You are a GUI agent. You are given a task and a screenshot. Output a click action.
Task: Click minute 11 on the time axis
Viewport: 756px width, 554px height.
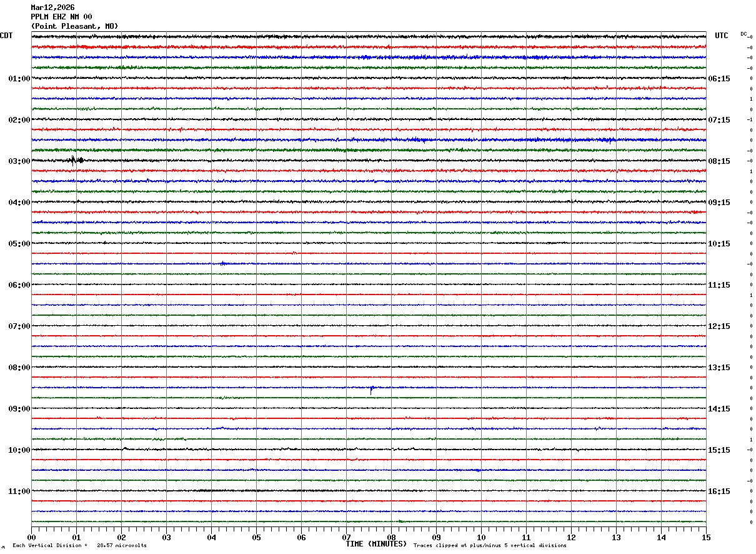tap(526, 537)
